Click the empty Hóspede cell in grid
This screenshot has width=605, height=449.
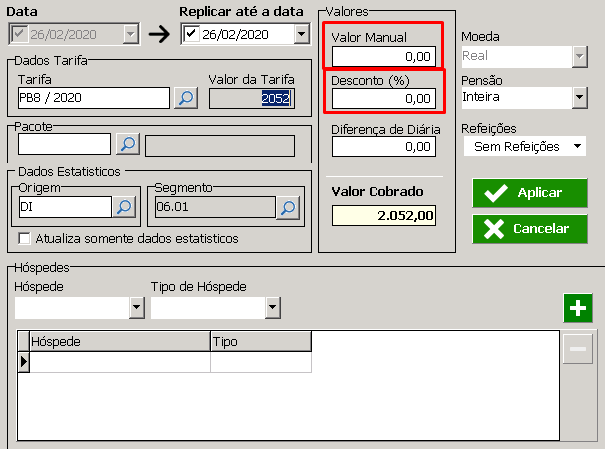120,362
